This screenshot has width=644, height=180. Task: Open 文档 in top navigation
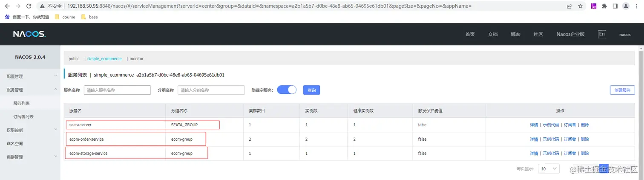(x=493, y=34)
